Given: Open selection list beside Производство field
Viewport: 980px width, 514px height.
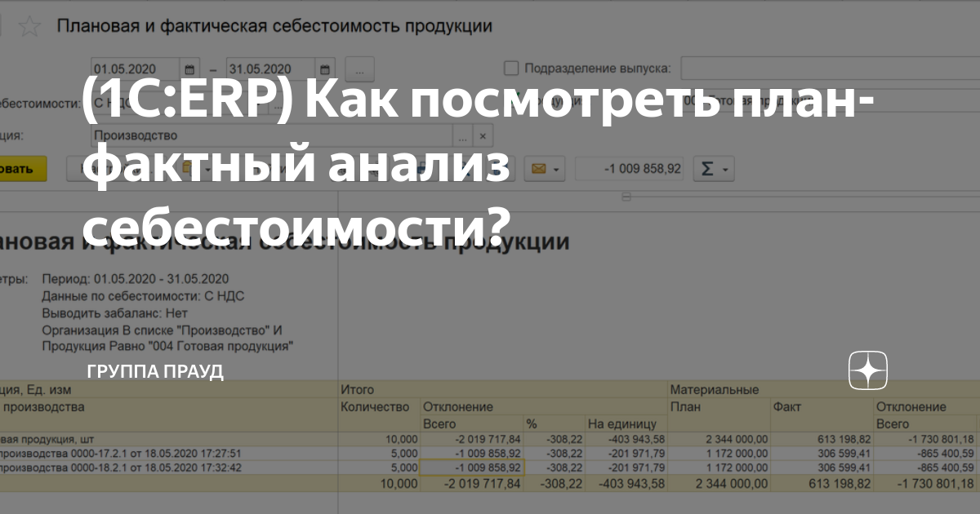Looking at the screenshot, I should (463, 136).
